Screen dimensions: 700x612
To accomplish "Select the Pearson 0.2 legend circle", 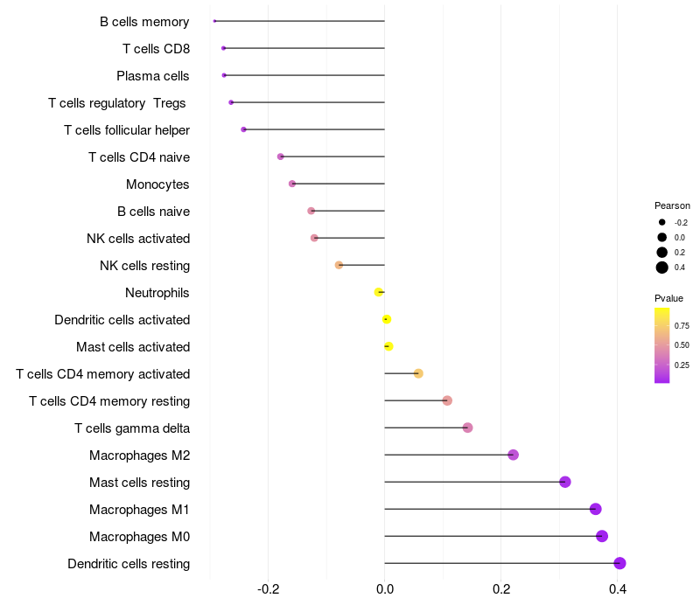I will (x=662, y=252).
